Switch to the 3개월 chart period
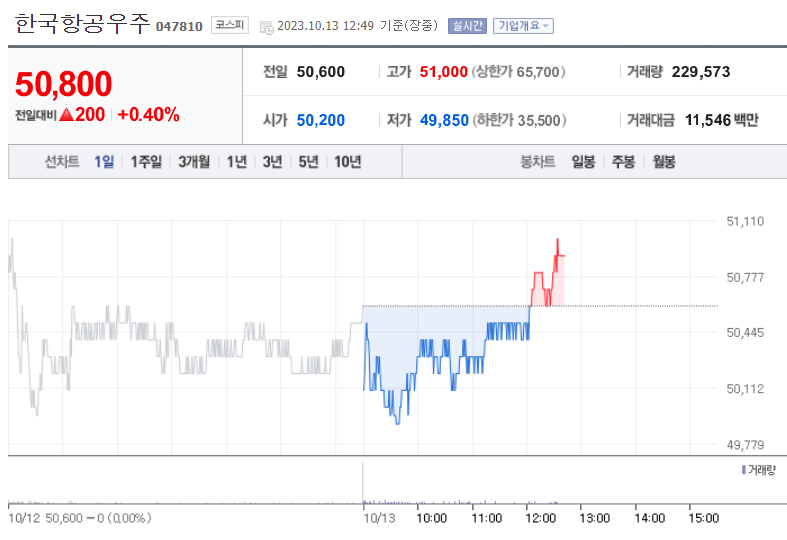Viewport: 787px width, 540px height. 194,162
